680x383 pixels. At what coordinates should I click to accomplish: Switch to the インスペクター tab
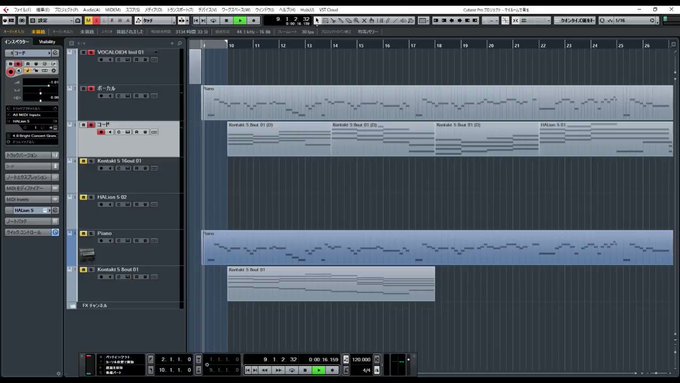(16, 42)
